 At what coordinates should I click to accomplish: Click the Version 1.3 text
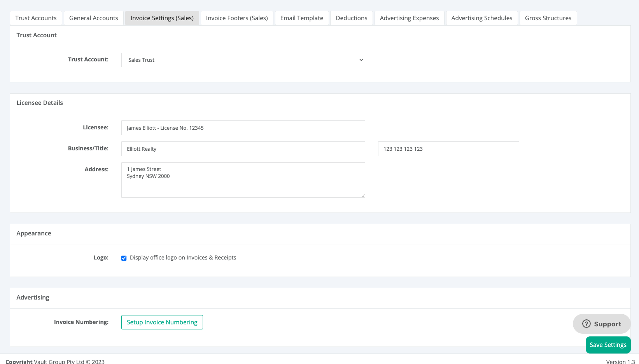620,361
